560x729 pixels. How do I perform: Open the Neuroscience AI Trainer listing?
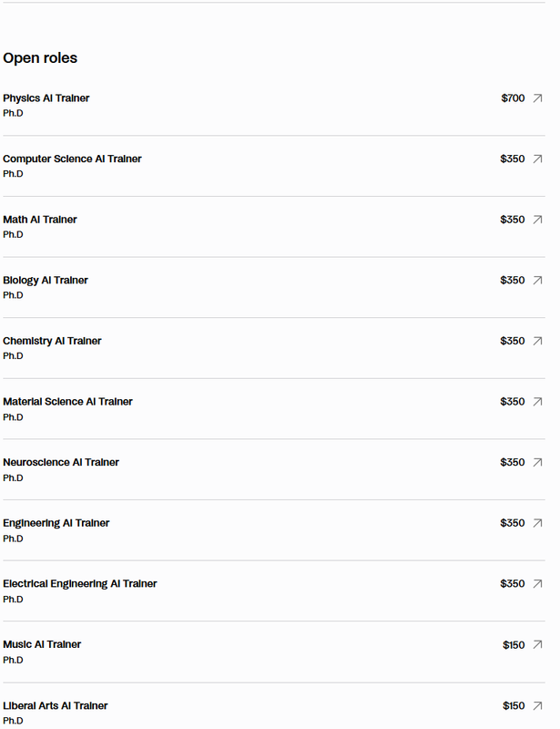pos(61,462)
